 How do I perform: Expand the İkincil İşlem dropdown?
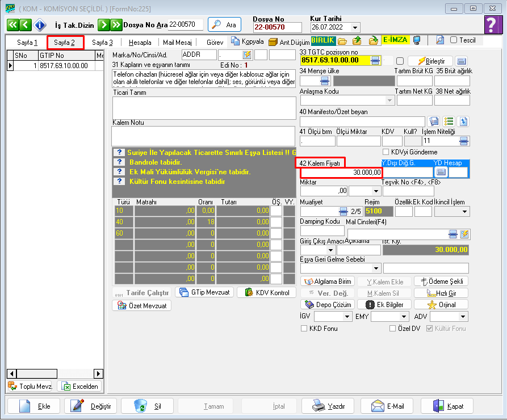(x=464, y=212)
